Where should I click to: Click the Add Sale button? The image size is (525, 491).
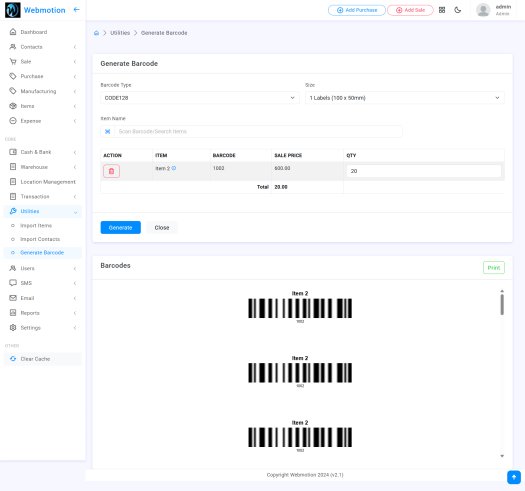[x=410, y=10]
